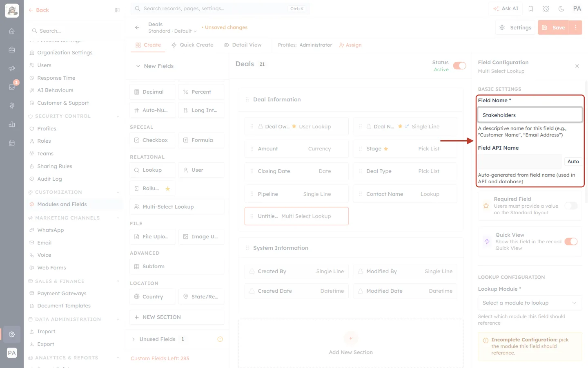Image resolution: width=588 pixels, height=368 pixels.
Task: Open the layout Settings button
Action: [x=515, y=27]
